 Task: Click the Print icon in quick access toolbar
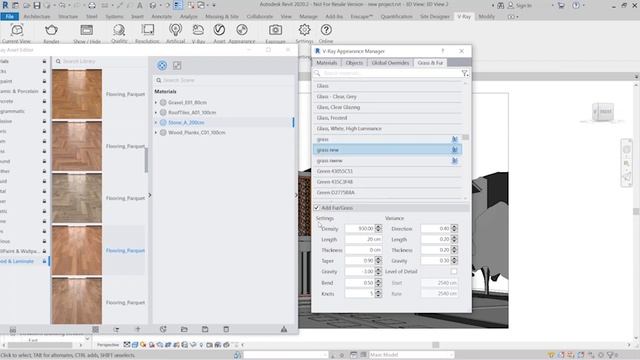(92, 5)
